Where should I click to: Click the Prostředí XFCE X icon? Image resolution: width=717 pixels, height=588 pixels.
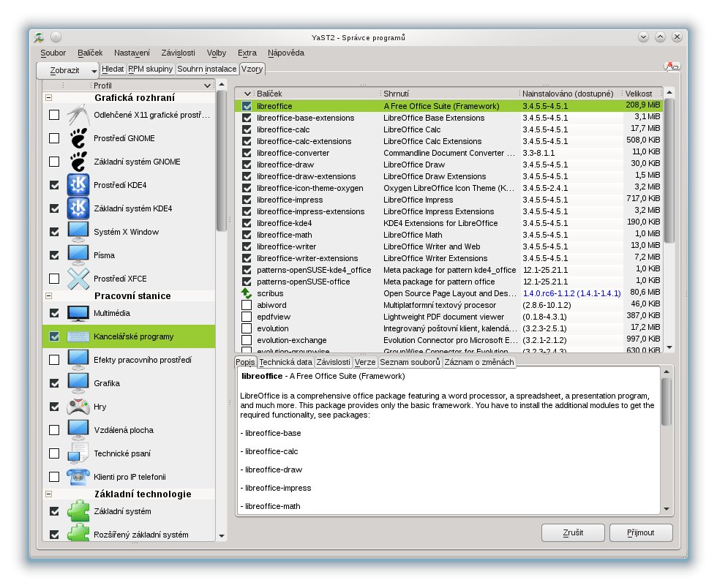[78, 279]
